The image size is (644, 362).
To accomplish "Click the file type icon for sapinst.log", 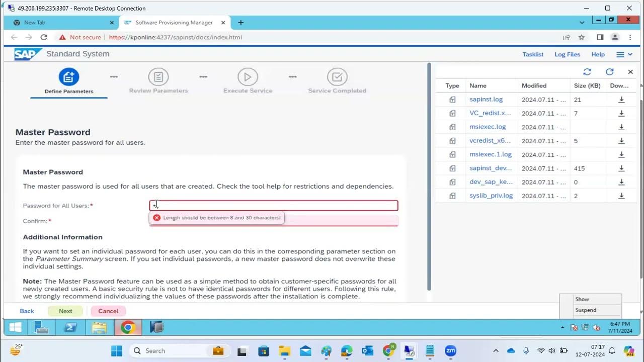I will (452, 100).
